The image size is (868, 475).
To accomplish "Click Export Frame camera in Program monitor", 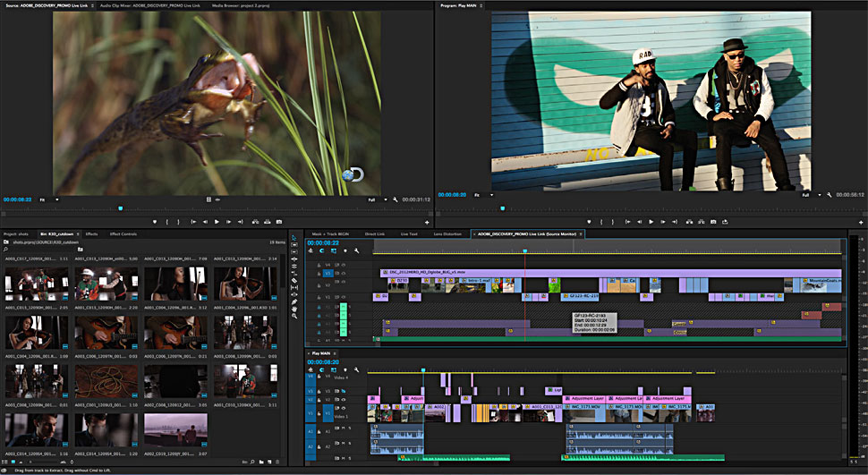I will (x=713, y=222).
